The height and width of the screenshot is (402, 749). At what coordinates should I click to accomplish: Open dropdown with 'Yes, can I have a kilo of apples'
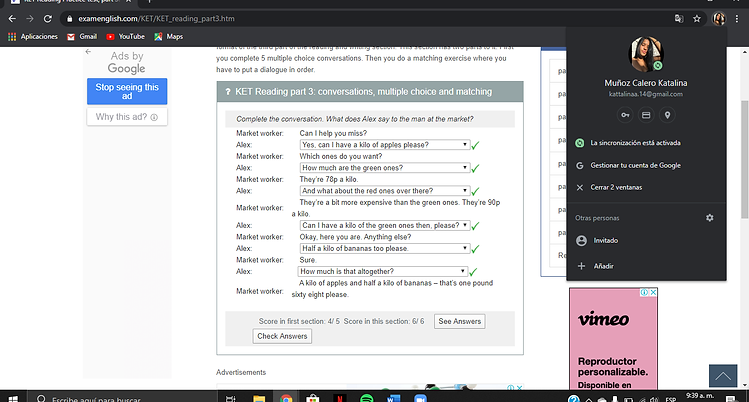(x=385, y=145)
